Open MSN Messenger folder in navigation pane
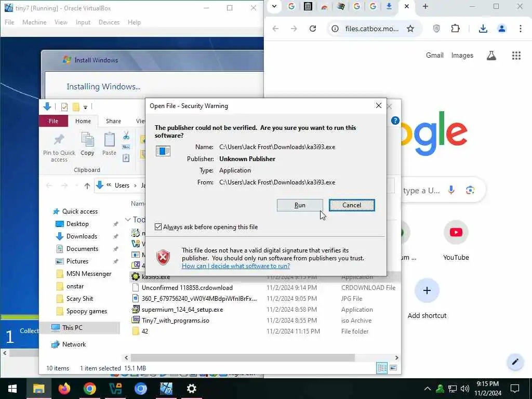532x399 pixels. click(x=88, y=274)
